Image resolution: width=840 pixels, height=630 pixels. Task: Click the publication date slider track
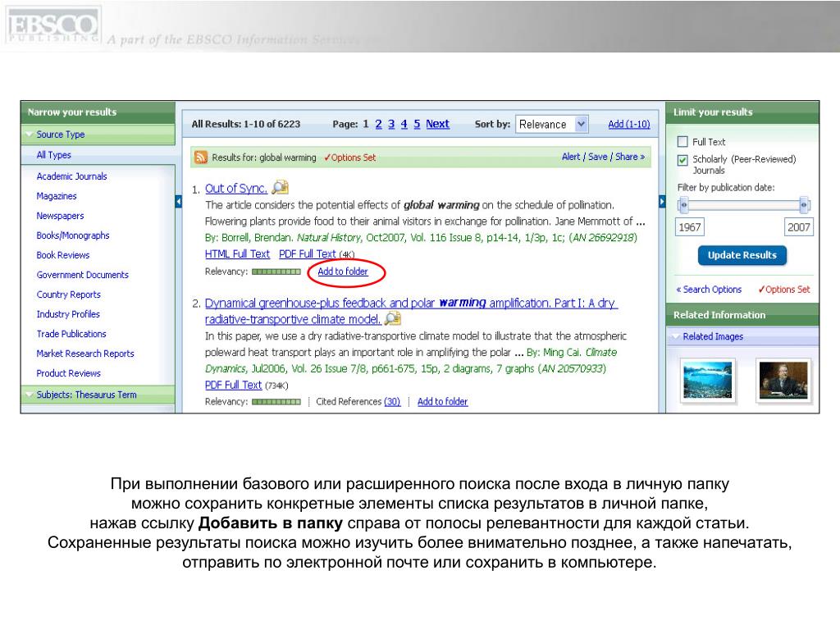[x=743, y=204]
